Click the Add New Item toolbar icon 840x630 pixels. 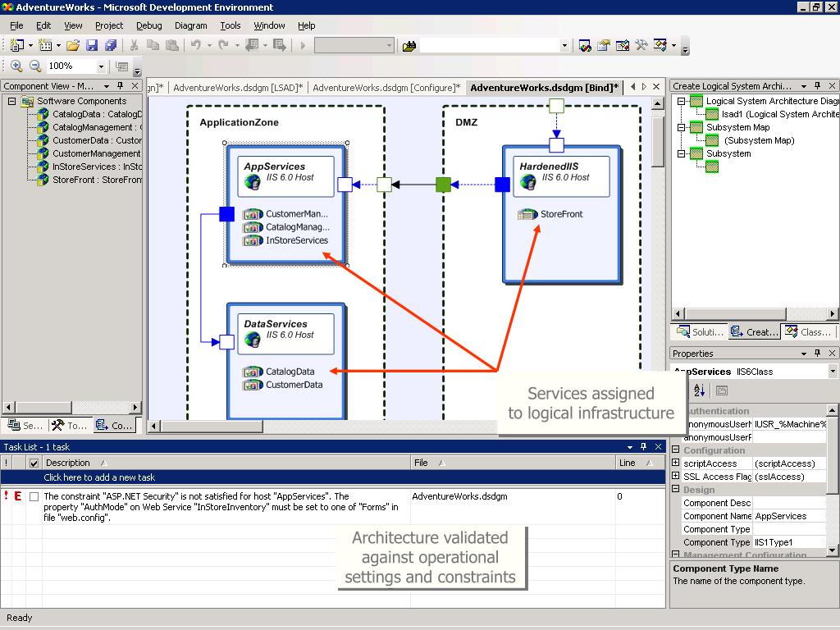pos(45,46)
